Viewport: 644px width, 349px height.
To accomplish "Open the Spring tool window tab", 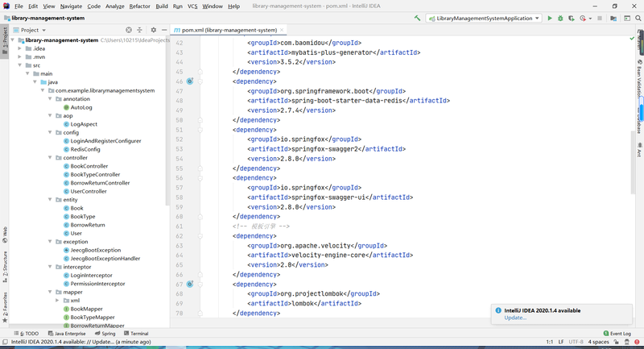I will pos(105,334).
